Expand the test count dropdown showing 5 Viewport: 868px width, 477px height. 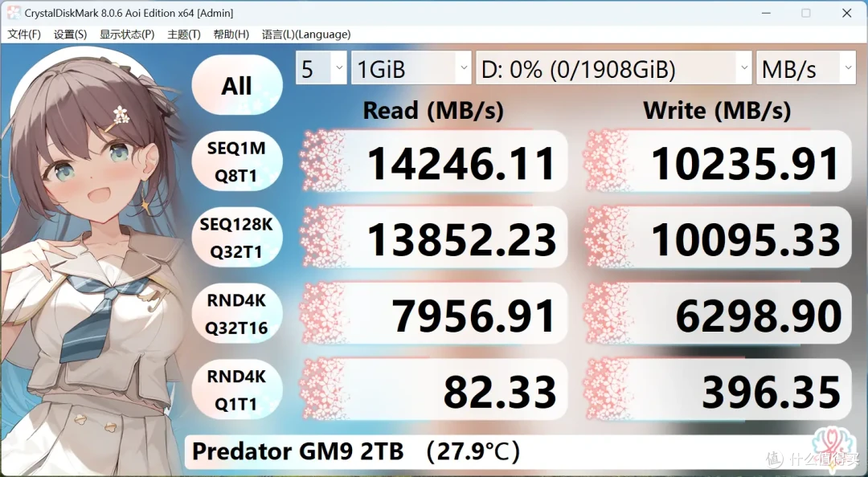click(321, 68)
